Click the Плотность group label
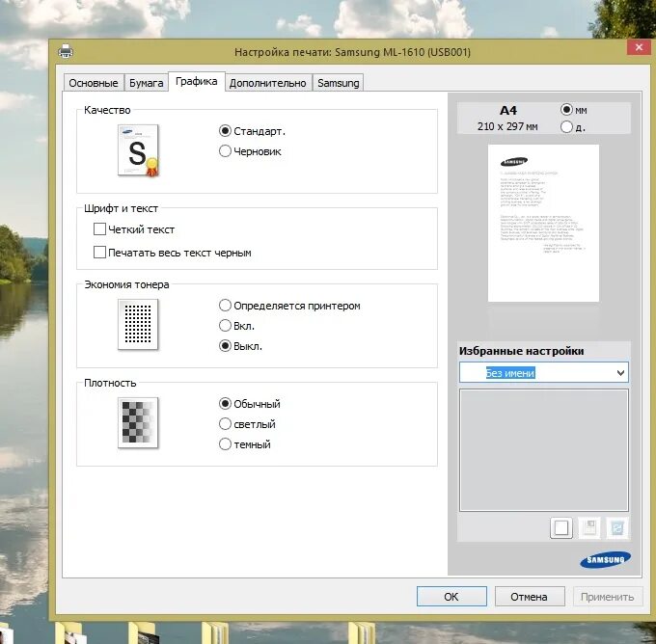Image resolution: width=656 pixels, height=644 pixels. click(110, 383)
